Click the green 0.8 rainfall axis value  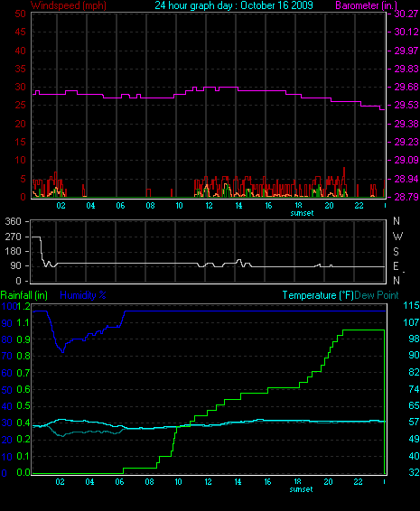(x=23, y=356)
